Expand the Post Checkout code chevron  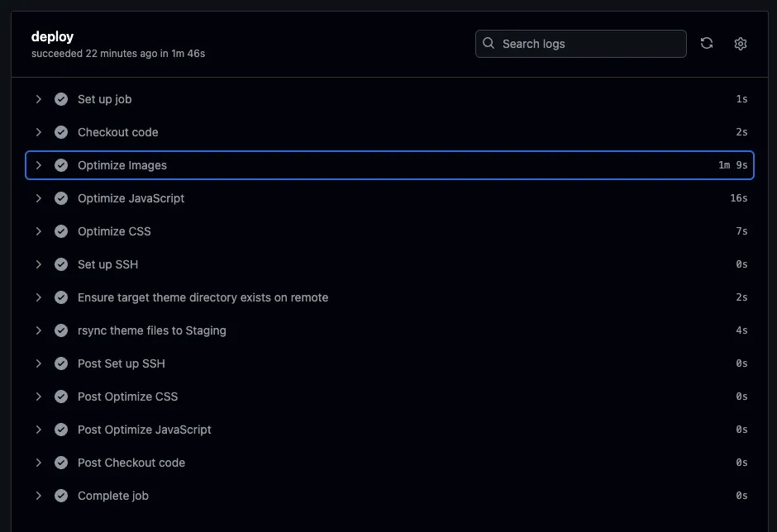[38, 463]
